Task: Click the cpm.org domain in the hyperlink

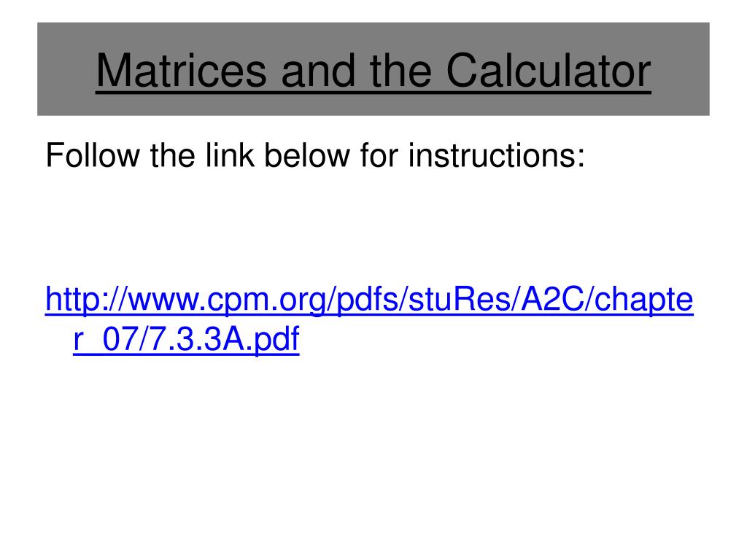Action: pyautogui.click(x=266, y=299)
